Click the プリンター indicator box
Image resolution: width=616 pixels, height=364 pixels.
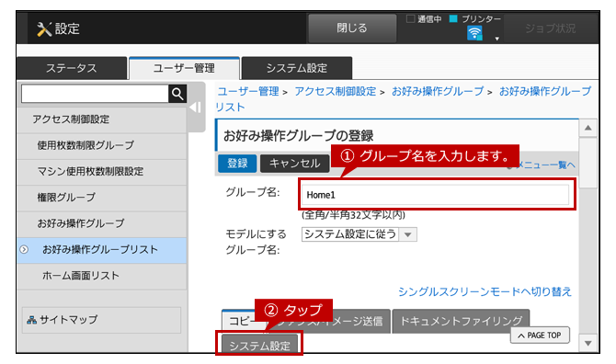453,19
